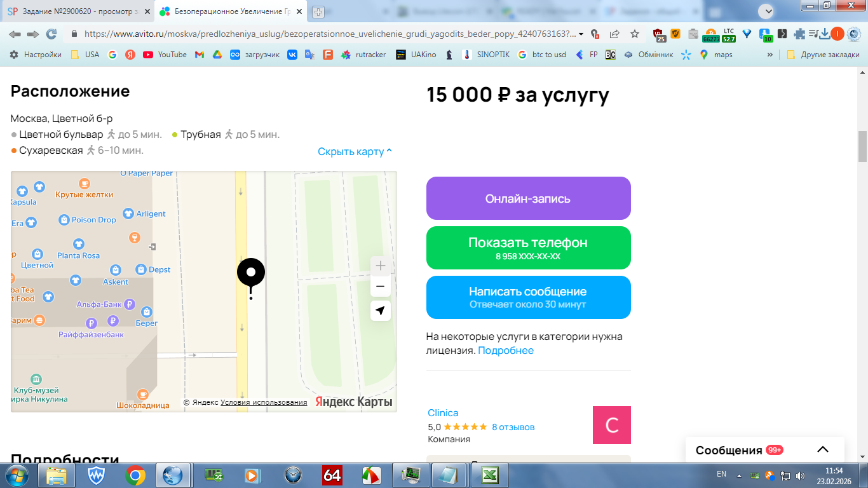This screenshot has height=488, width=868.
Task: Open the Chrome extensions puzzle icon
Action: click(x=799, y=34)
